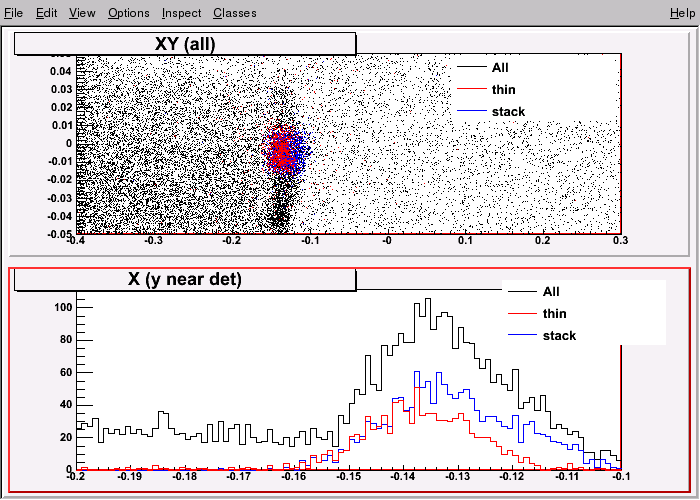Open the Options menu
Screen dimensions: 700x500
click(129, 13)
